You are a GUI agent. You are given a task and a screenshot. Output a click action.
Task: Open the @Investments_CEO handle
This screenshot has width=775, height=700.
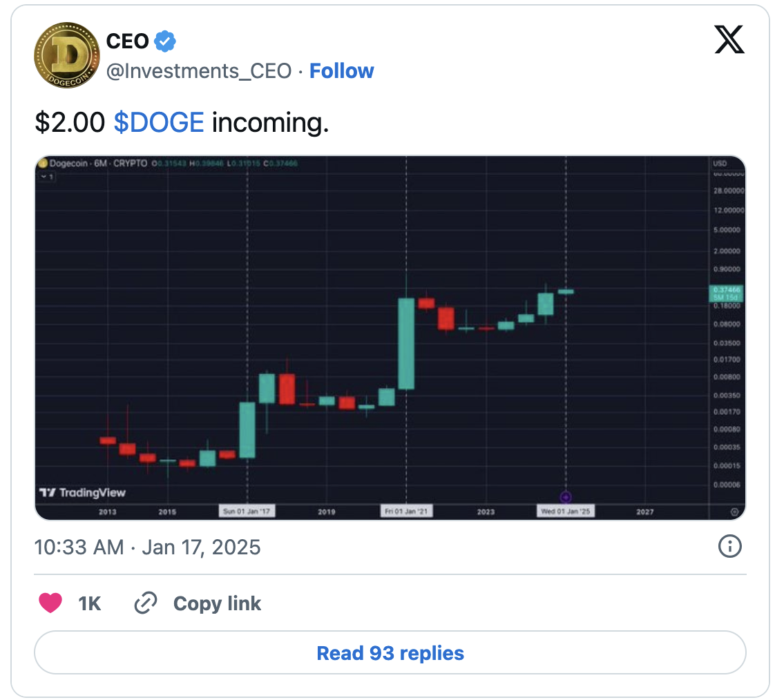(199, 71)
